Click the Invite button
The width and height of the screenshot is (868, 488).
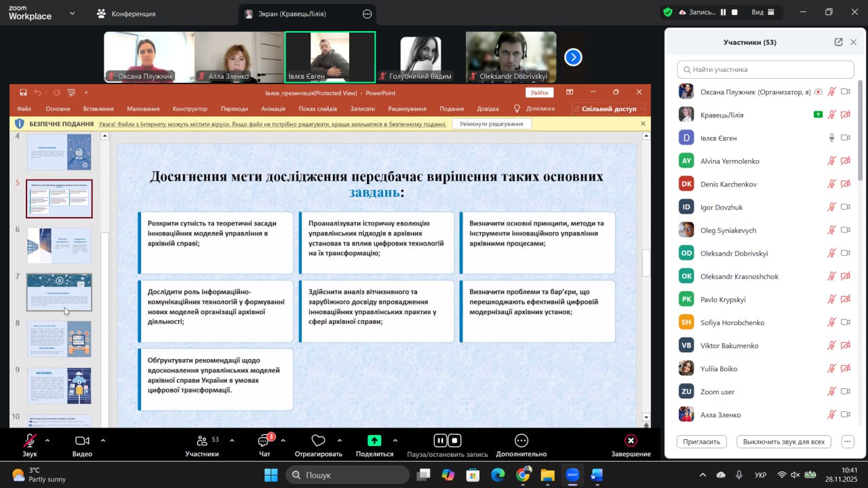pos(701,441)
